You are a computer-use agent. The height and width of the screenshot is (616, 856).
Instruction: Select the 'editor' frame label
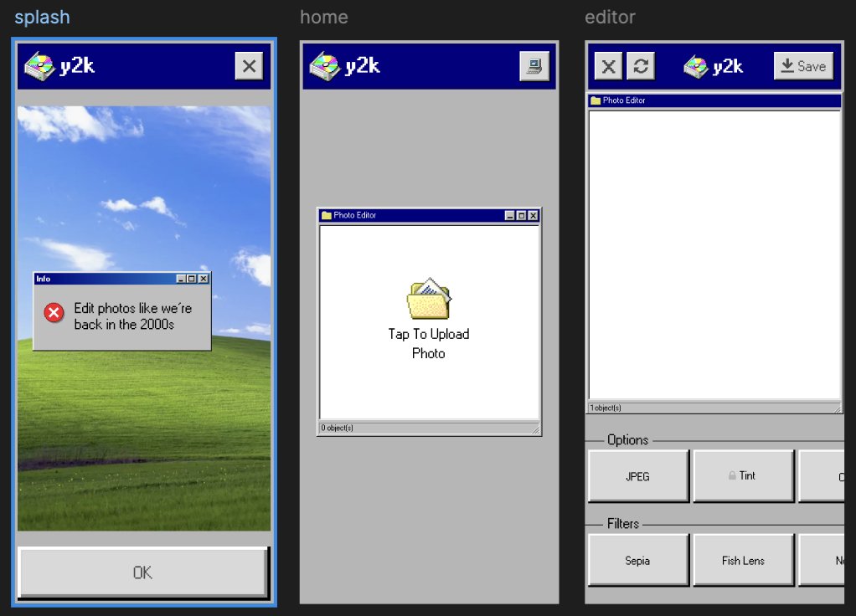(610, 17)
